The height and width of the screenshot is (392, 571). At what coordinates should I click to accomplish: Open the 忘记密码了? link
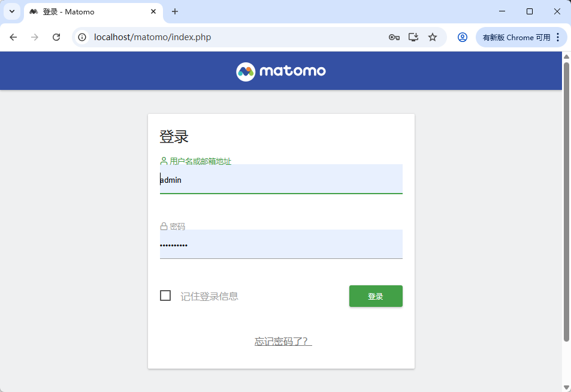(x=283, y=342)
